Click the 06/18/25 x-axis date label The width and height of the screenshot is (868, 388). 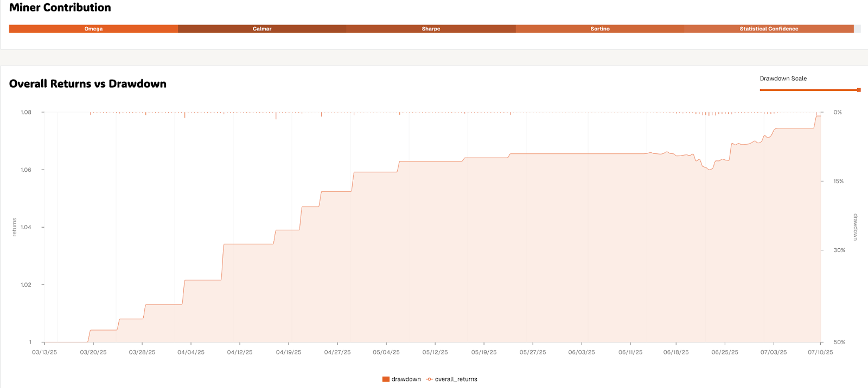click(x=676, y=352)
